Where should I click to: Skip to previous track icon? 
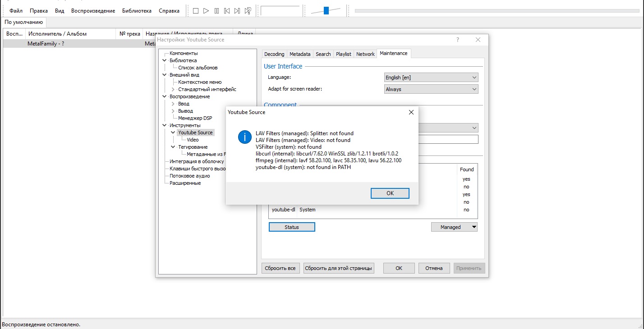(227, 11)
